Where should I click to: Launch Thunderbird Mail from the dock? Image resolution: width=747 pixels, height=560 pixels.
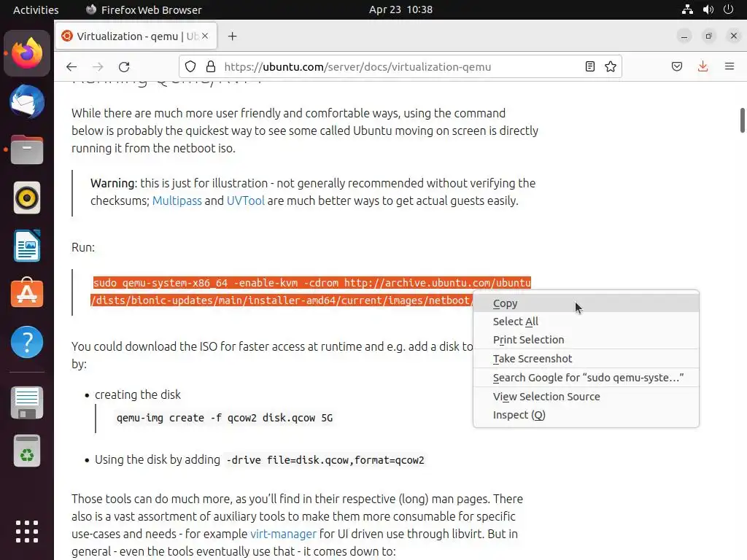click(27, 101)
